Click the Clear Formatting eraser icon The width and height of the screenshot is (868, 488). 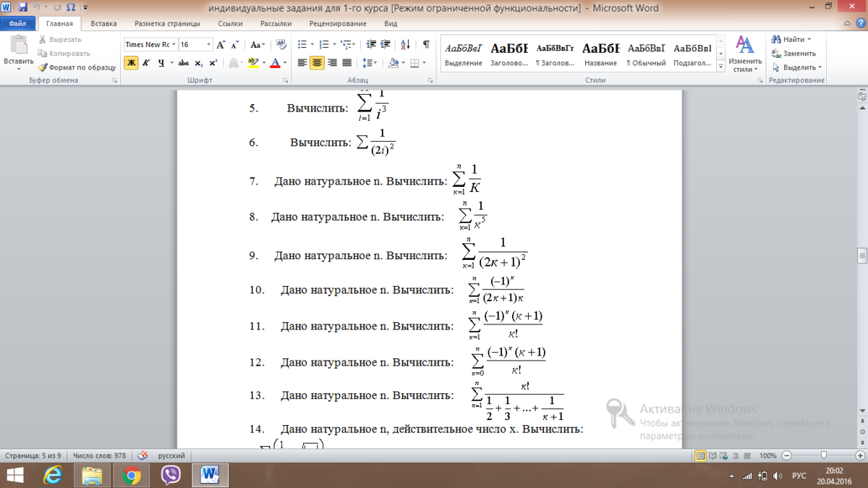tap(281, 45)
